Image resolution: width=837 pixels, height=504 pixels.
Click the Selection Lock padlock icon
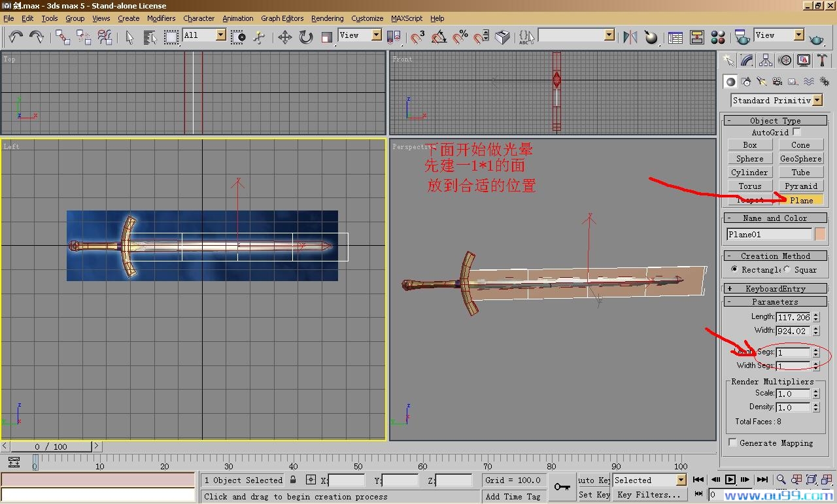293,480
